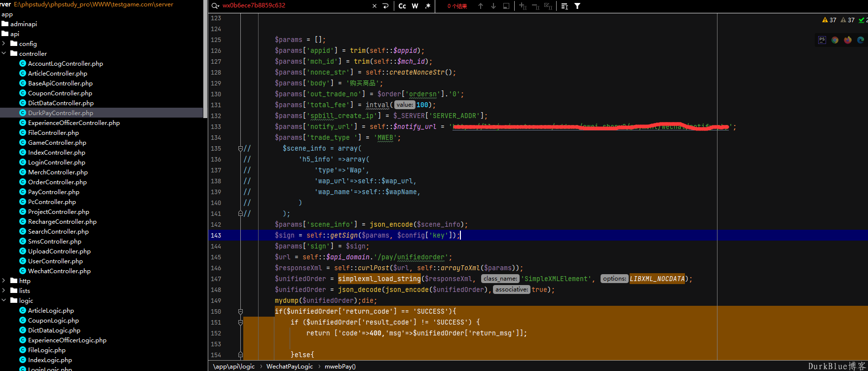The image size is (868, 371).
Task: Click \app\api\logic breadcrumb
Action: click(234, 366)
